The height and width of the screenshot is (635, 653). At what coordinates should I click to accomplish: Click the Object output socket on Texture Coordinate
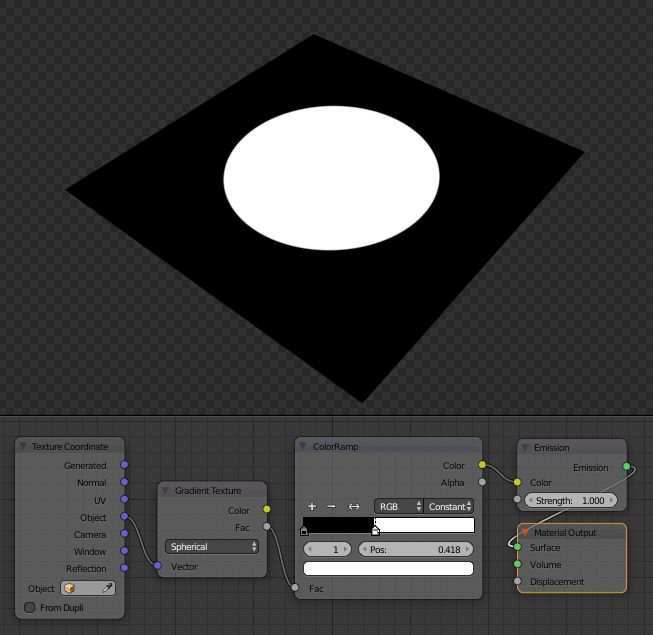124,516
